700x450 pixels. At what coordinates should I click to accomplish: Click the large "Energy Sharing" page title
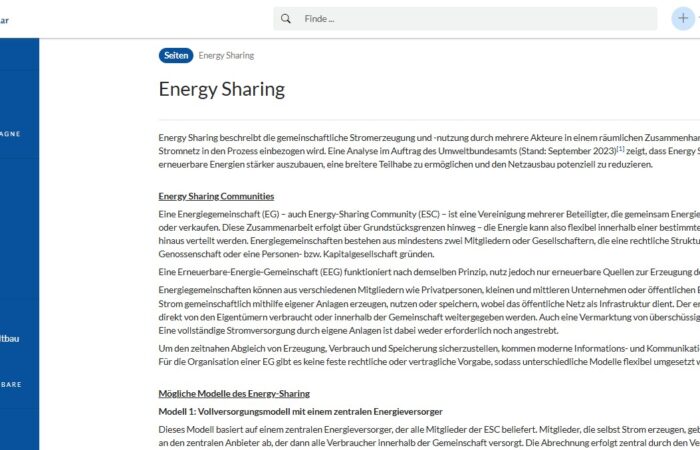(221, 89)
